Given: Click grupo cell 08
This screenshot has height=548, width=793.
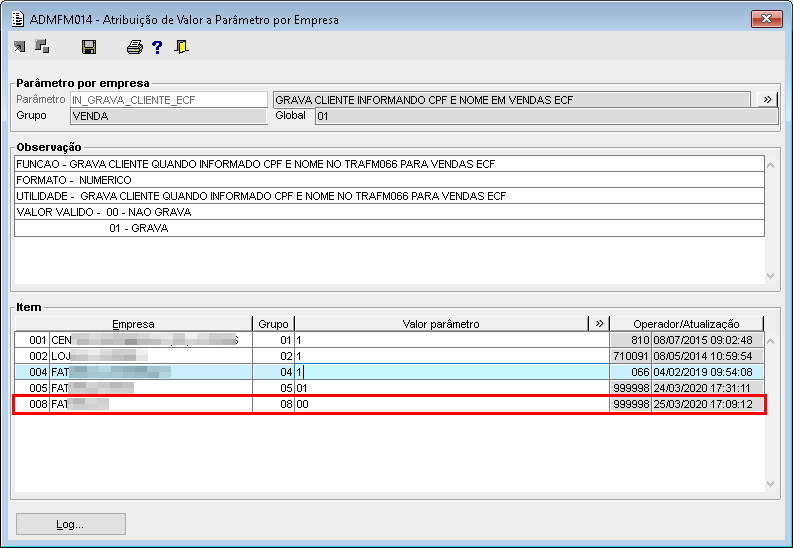Looking at the screenshot, I should 273,404.
